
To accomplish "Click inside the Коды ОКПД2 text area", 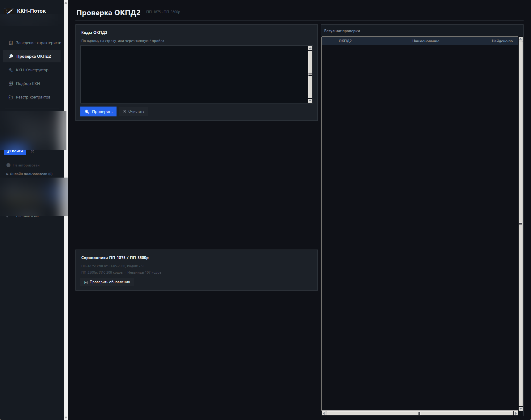I will point(194,74).
